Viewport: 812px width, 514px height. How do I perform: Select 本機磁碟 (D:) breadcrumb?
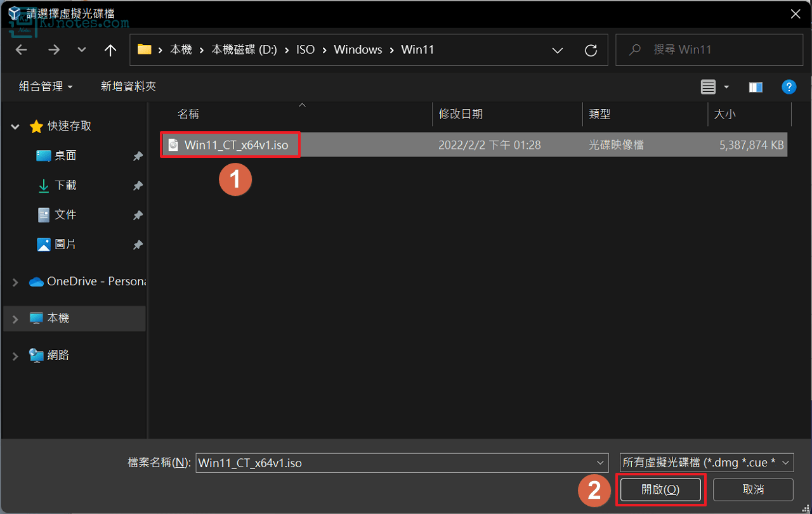coord(244,49)
